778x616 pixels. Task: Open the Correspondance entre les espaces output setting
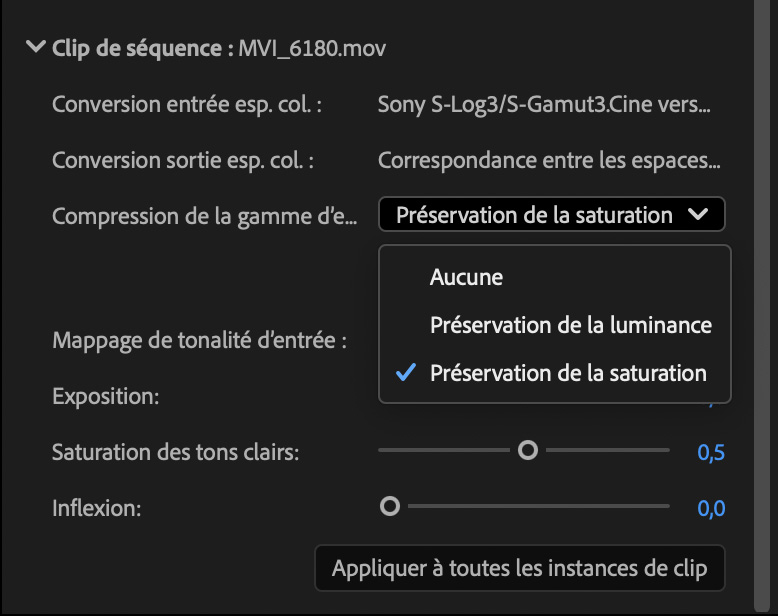coord(549,160)
